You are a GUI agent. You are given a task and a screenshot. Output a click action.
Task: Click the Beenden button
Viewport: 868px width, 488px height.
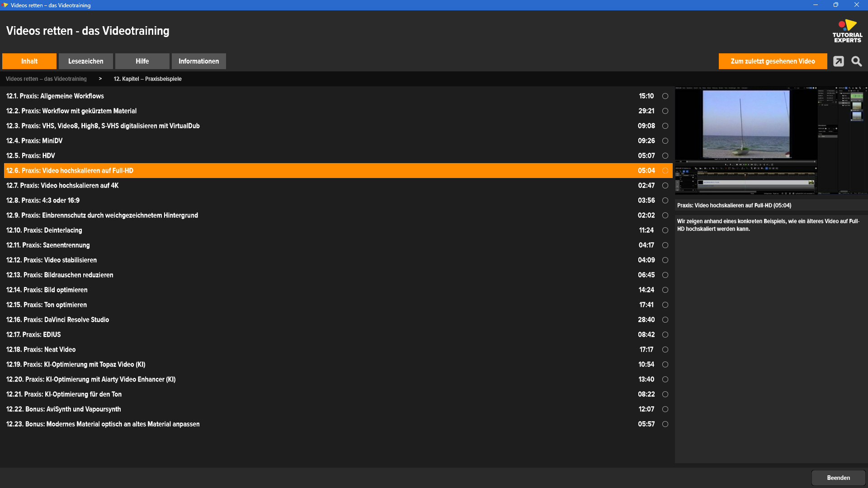tap(839, 478)
